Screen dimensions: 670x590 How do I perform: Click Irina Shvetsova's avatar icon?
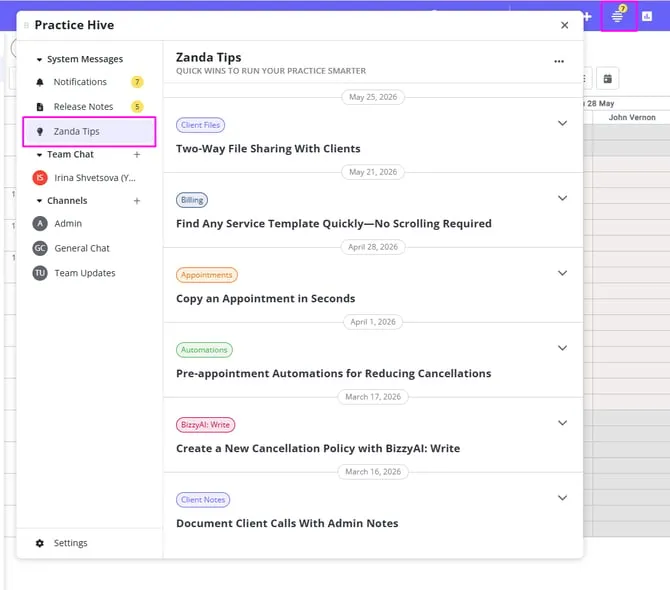pos(40,178)
